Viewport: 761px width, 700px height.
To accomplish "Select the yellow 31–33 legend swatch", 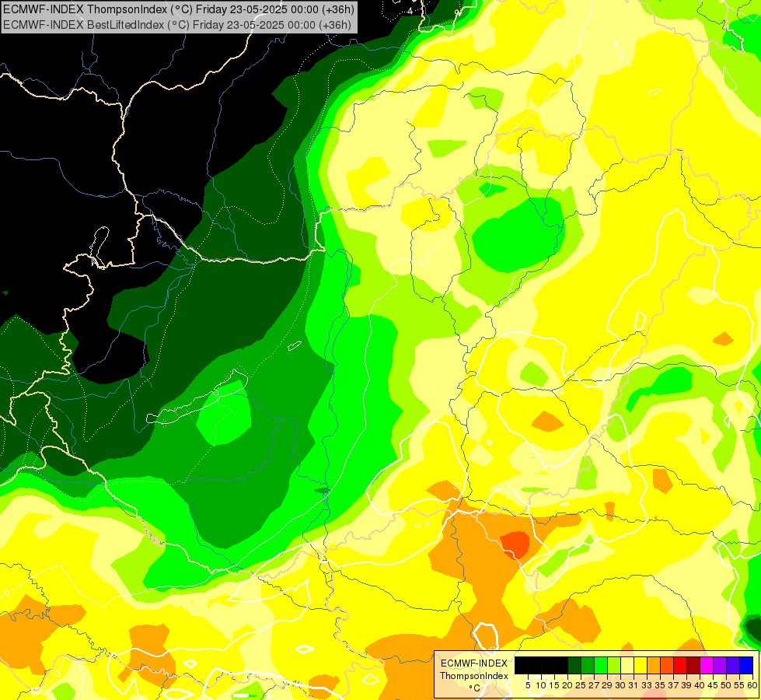I will point(641,665).
